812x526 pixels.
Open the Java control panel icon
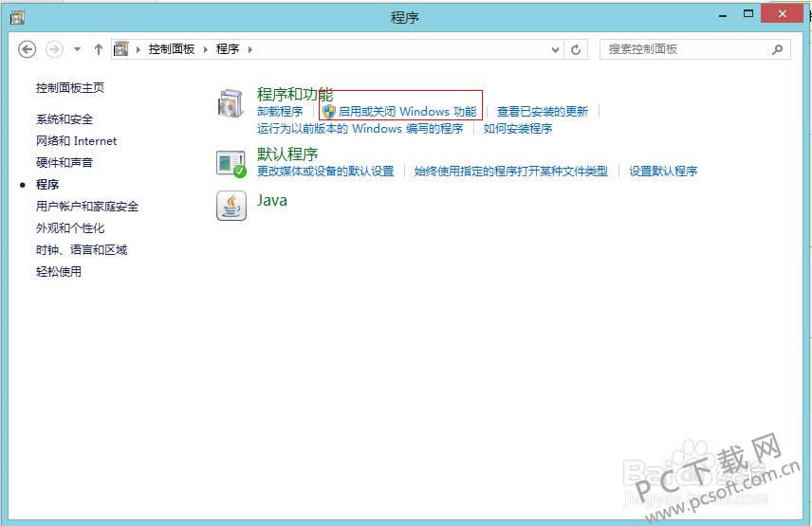pyautogui.click(x=231, y=205)
